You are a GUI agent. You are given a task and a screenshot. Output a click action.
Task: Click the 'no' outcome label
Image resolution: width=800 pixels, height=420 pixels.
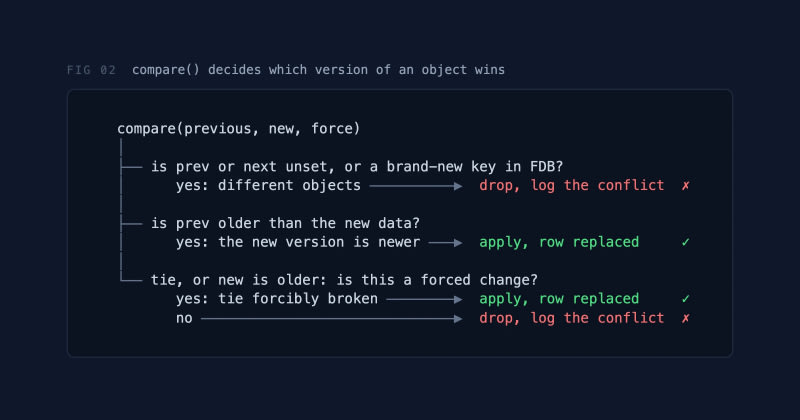(x=184, y=318)
